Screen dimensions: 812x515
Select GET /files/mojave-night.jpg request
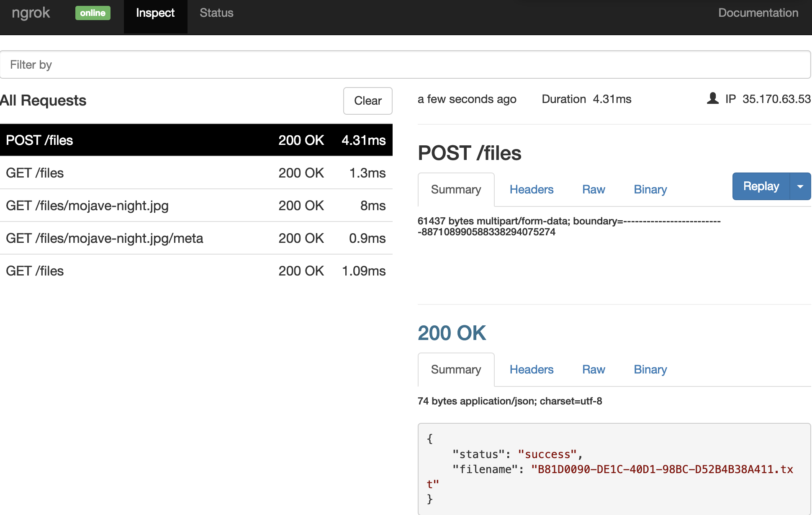(x=196, y=206)
